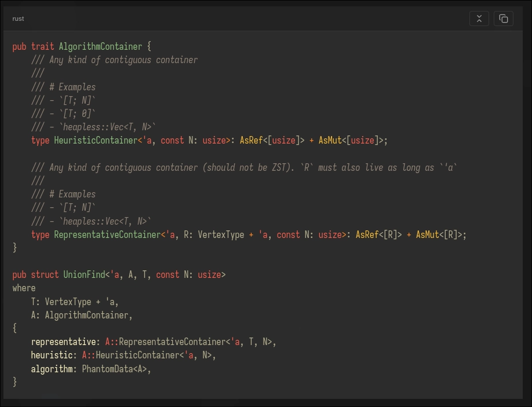This screenshot has width=532, height=407.
Task: Collapse the code block using the chevrons icon
Action: (479, 19)
